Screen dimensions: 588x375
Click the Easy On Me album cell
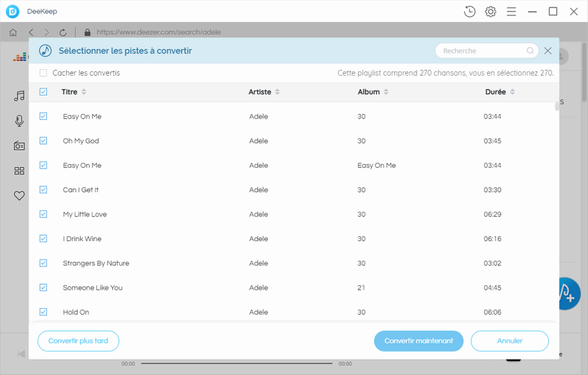376,165
